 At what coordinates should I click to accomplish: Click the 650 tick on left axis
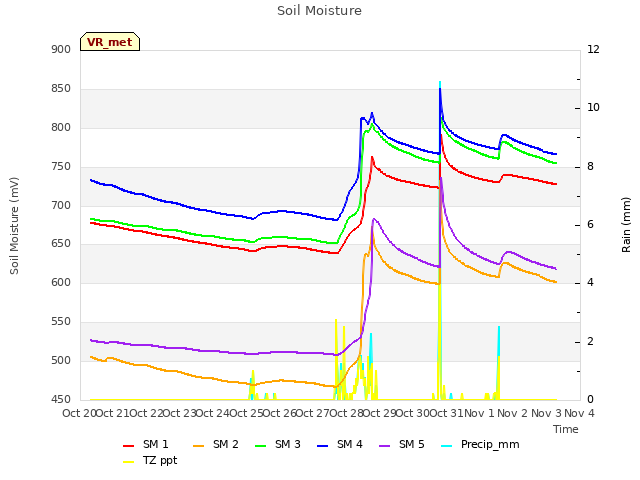(x=61, y=244)
